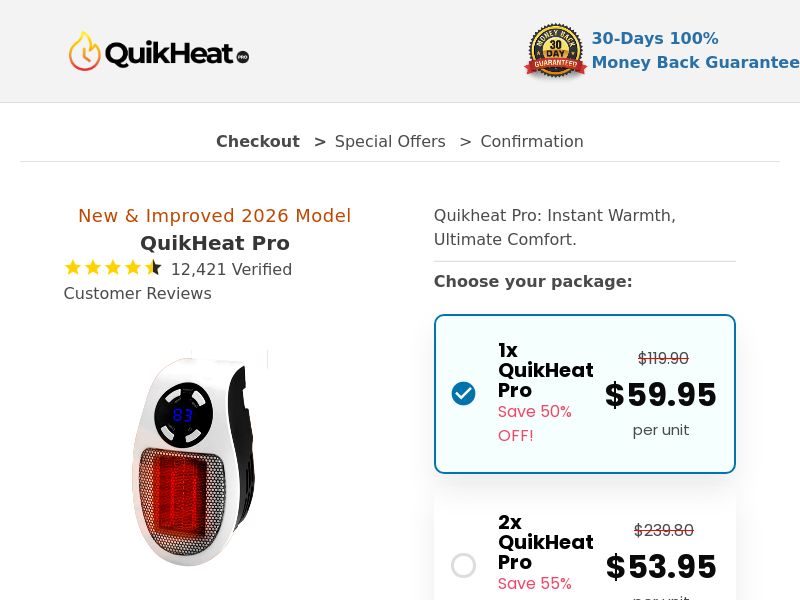The width and height of the screenshot is (800, 600).
Task: Click the half-filled fifth rating star
Action: [x=153, y=267]
